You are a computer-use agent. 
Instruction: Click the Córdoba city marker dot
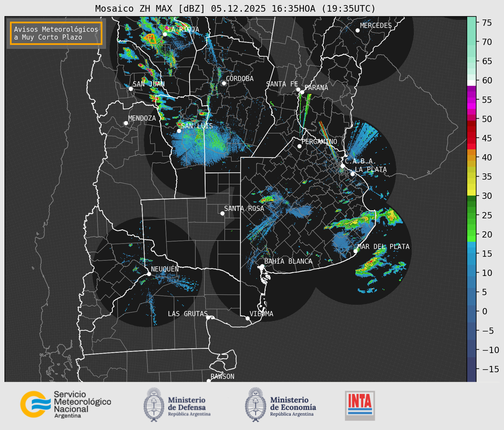[x=224, y=83]
